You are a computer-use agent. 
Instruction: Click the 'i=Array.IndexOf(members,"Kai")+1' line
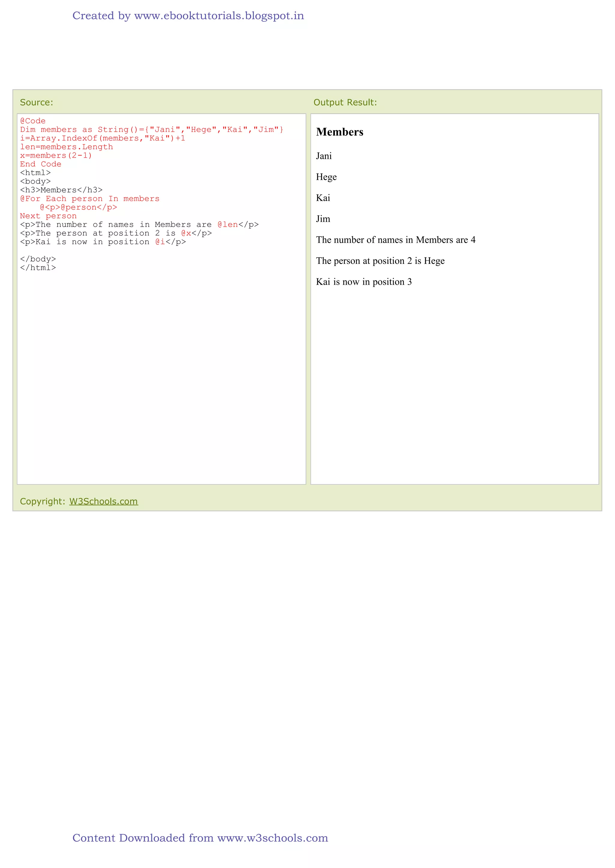tap(103, 138)
